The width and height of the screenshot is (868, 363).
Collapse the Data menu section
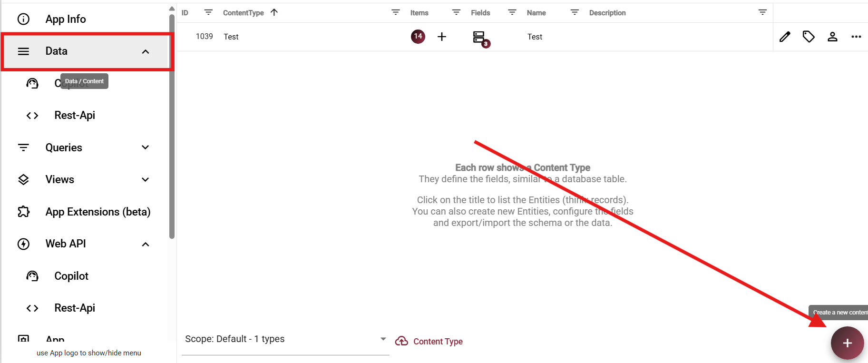point(146,51)
